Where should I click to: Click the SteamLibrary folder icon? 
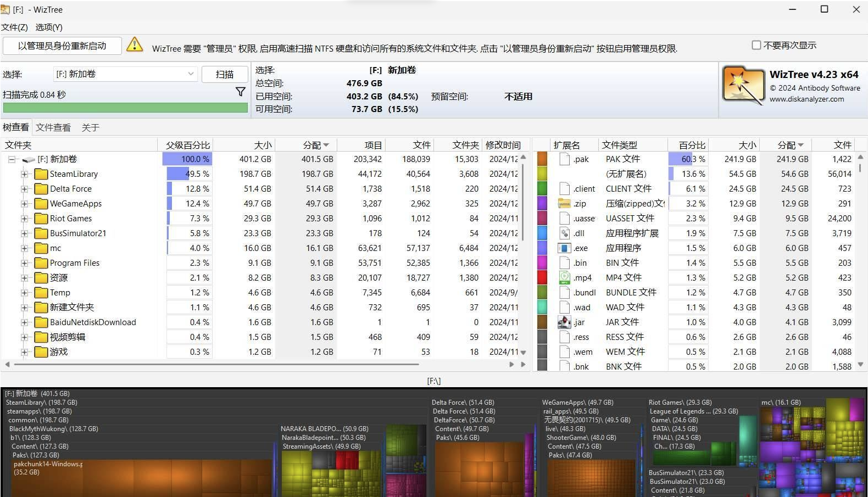41,174
